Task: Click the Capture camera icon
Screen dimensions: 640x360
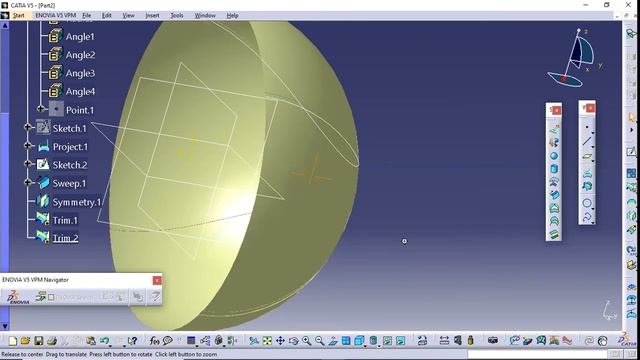Action: point(493,340)
